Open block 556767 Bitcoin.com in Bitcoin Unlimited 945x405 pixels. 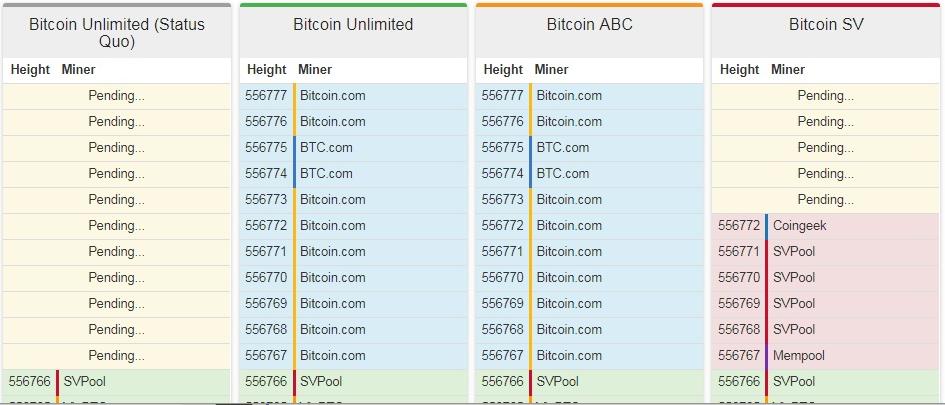point(353,356)
